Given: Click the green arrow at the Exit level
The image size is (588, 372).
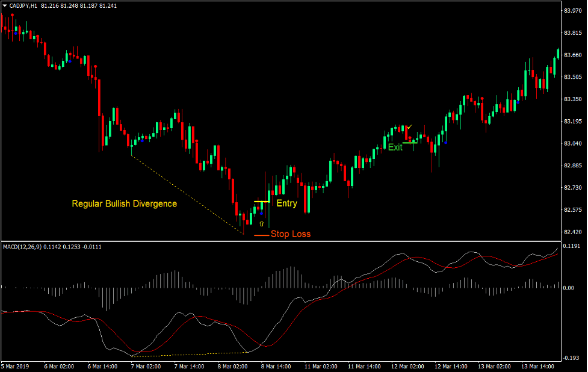Looking at the screenshot, I should (410, 143).
